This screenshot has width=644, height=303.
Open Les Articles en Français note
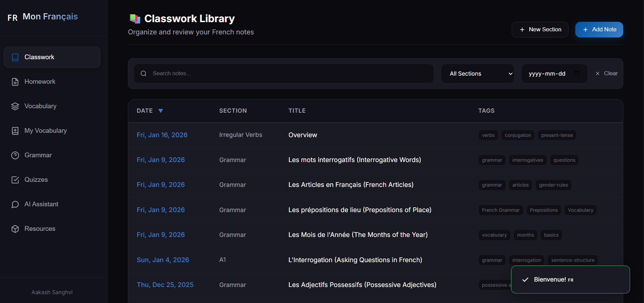coord(351,185)
